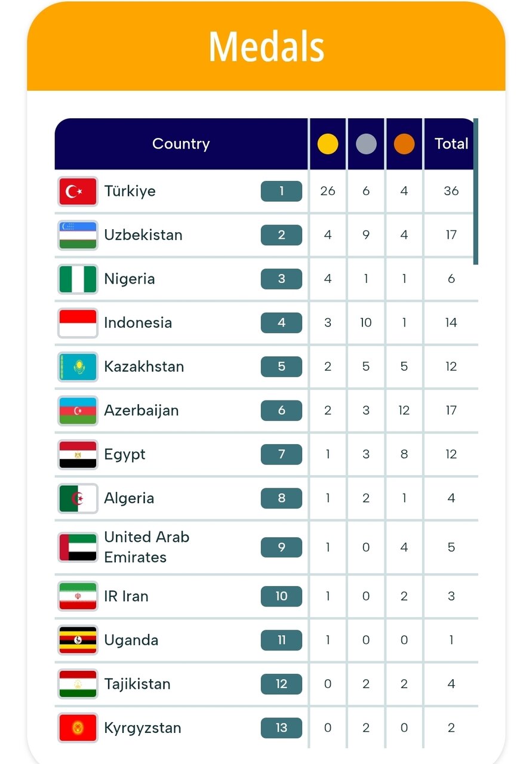Click the Indonesia flag icon
The width and height of the screenshot is (532, 764).
(x=78, y=323)
